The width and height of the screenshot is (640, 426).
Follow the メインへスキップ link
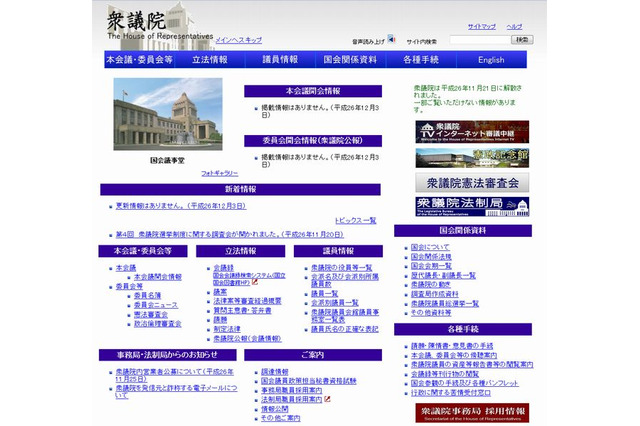coord(239,40)
